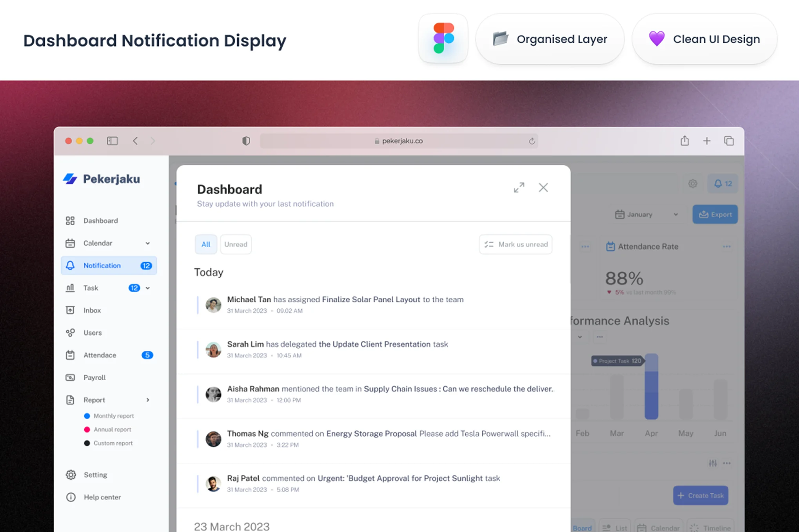Open the Performance Analysis dropdown chevron
The height and width of the screenshot is (532, 799).
580,337
